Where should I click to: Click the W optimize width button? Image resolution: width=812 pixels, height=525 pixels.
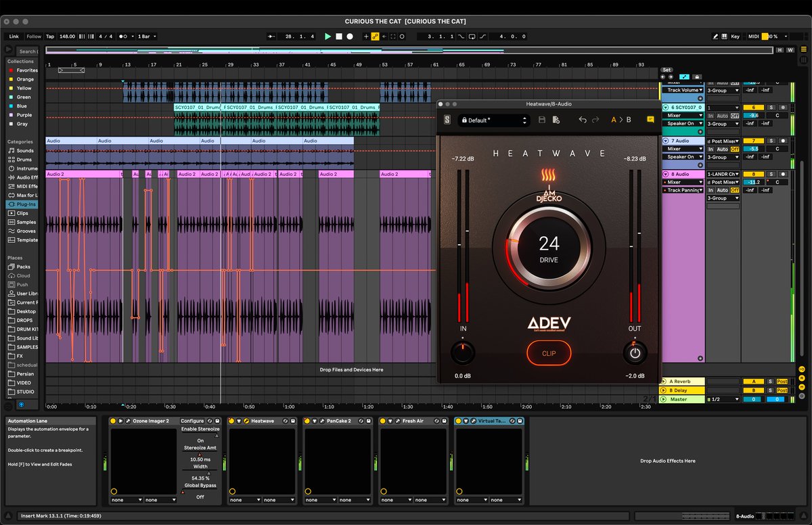[789, 50]
